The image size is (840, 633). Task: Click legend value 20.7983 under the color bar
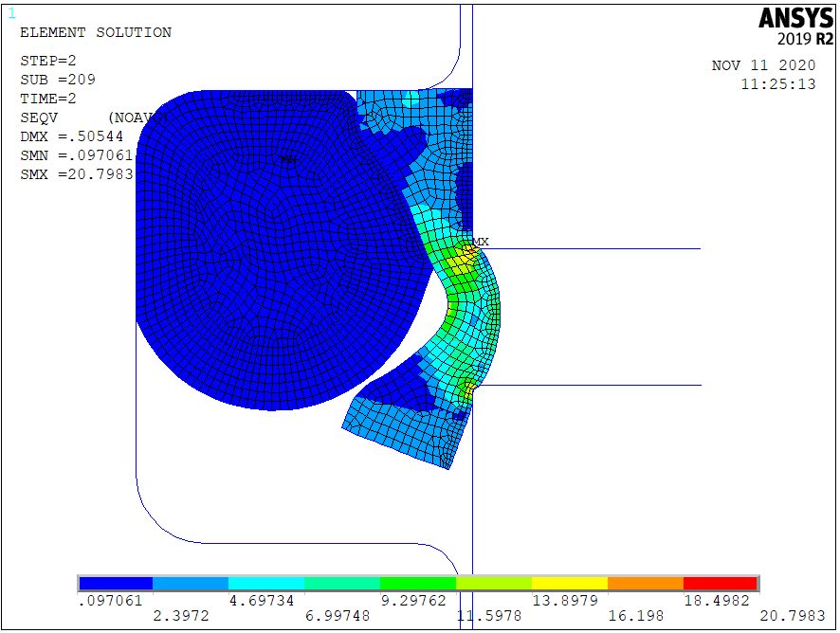click(793, 616)
